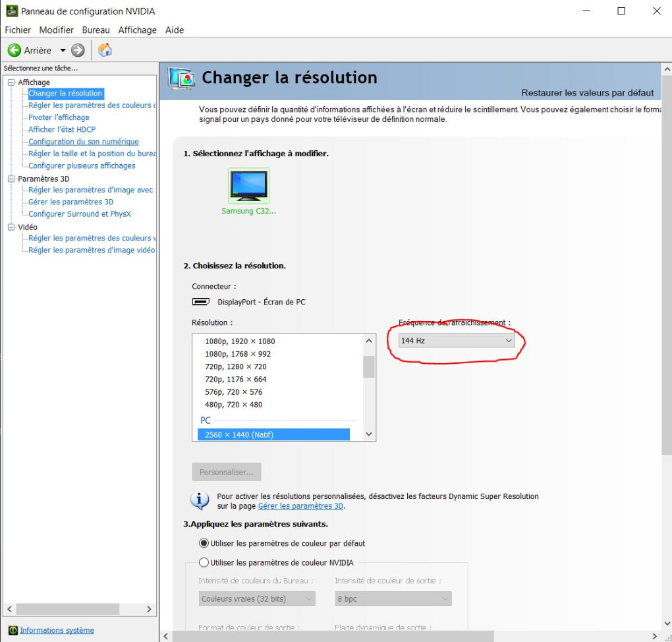Collapse the Paramètres 3D tree node
672x642 pixels.
click(x=11, y=179)
